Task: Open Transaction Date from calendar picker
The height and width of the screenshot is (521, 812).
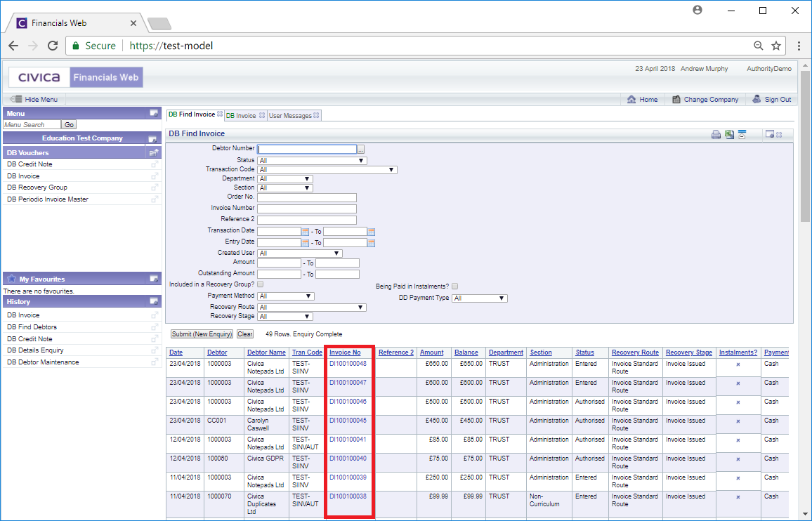Action: coord(305,232)
